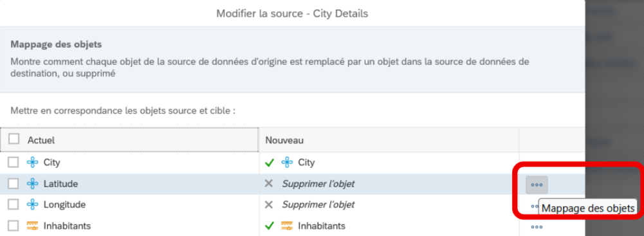Click the green checkmark beside new City
The image size is (644, 236).
pyautogui.click(x=270, y=163)
